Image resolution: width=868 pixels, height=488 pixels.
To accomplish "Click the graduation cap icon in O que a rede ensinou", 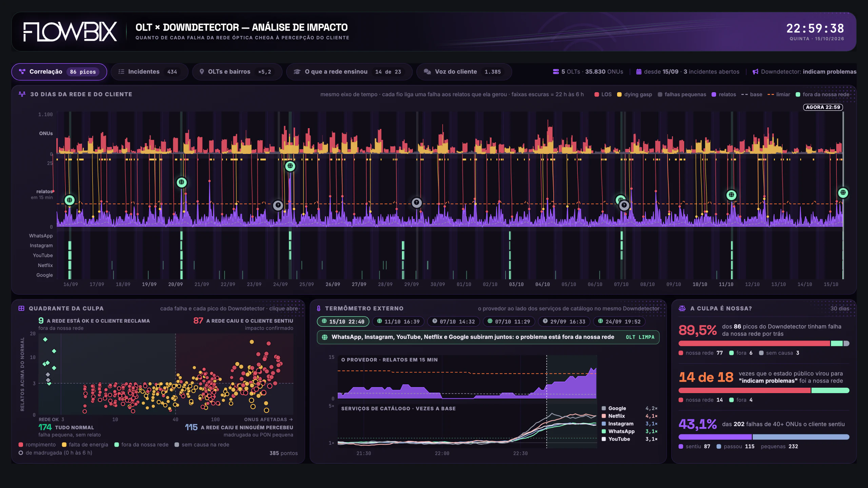I will (297, 72).
